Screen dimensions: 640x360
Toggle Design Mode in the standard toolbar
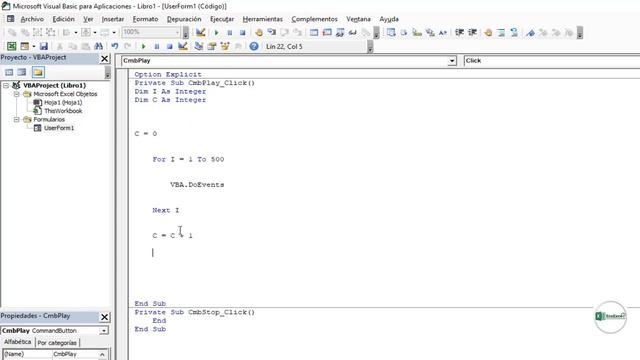tap(182, 47)
